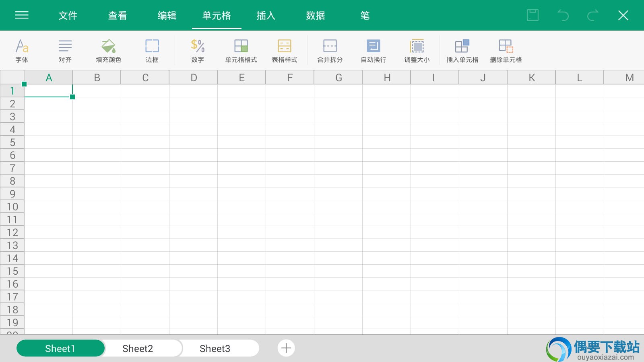Select column H header
The width and height of the screenshot is (644, 362).
386,78
